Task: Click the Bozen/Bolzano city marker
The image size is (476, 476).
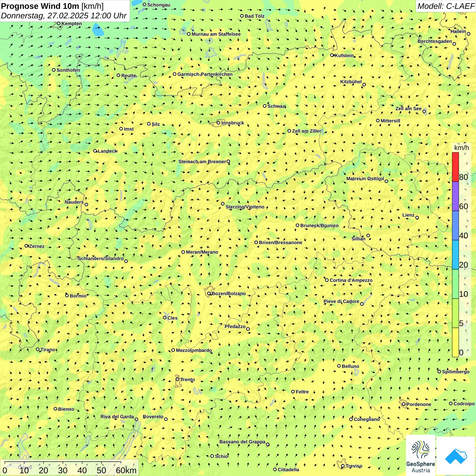Action: point(209,293)
